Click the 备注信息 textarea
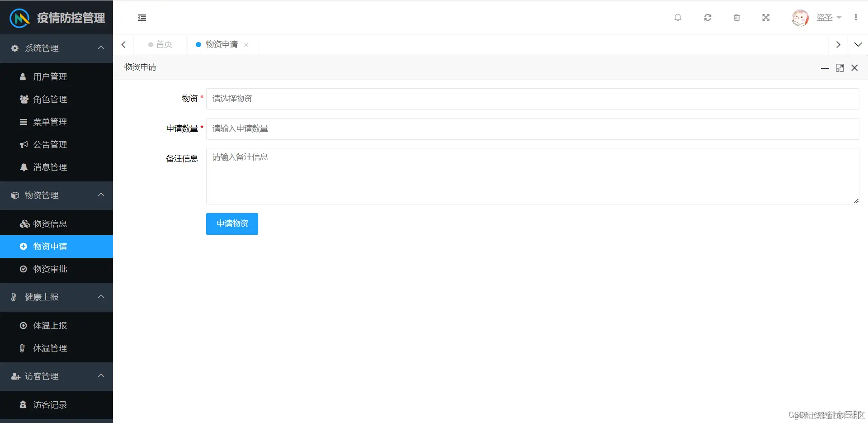Viewport: 868px width, 423px height. pyautogui.click(x=533, y=176)
